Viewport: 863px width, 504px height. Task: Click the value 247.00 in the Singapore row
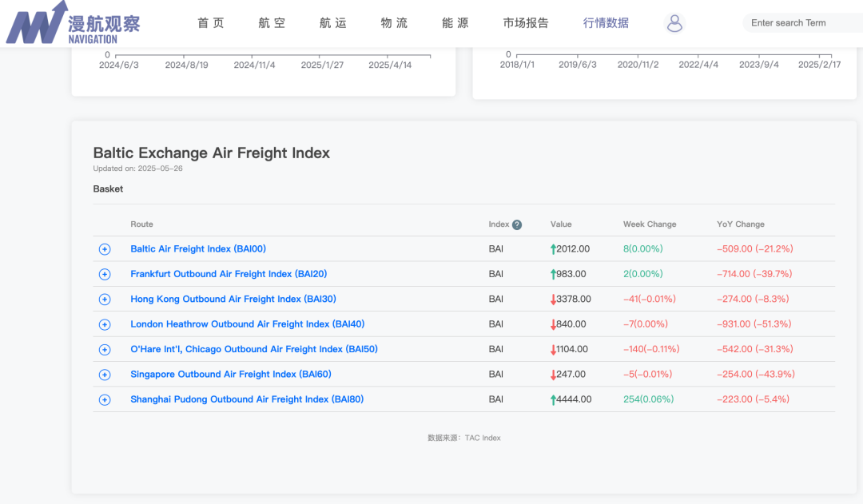click(x=571, y=374)
